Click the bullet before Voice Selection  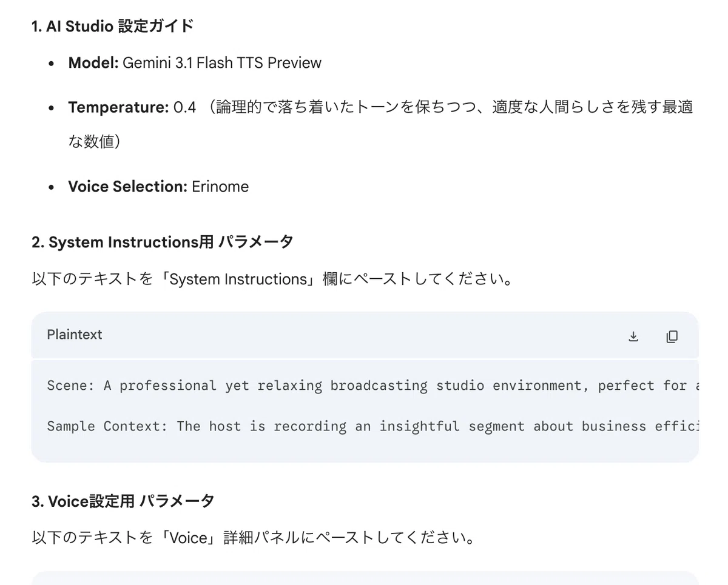pyautogui.click(x=52, y=187)
